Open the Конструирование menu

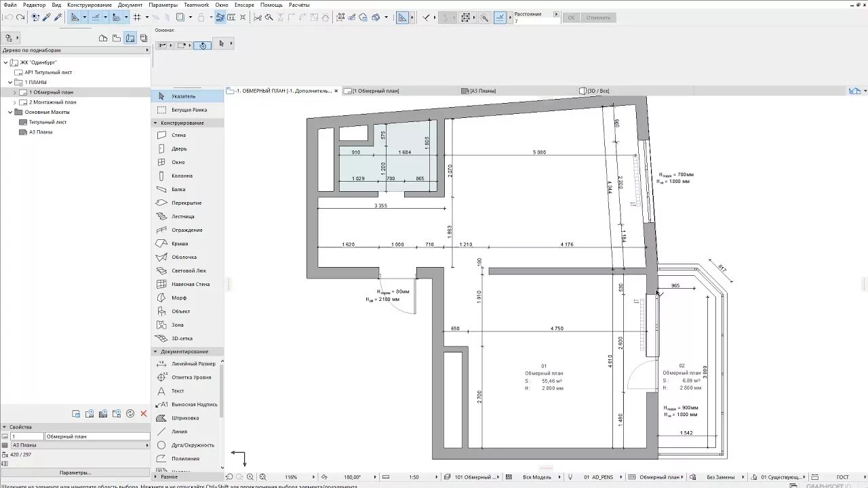tap(90, 5)
